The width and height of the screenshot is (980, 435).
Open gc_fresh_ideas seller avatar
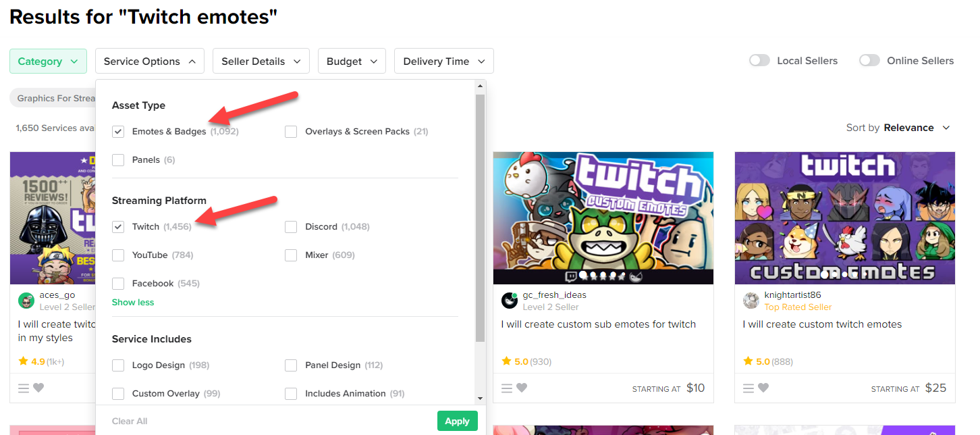pyautogui.click(x=509, y=301)
